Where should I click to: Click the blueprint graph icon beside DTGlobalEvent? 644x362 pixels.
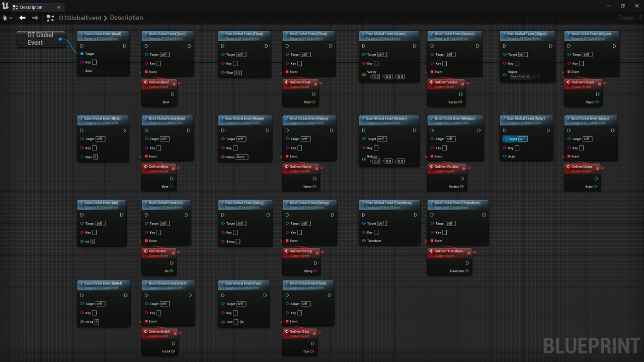point(50,18)
